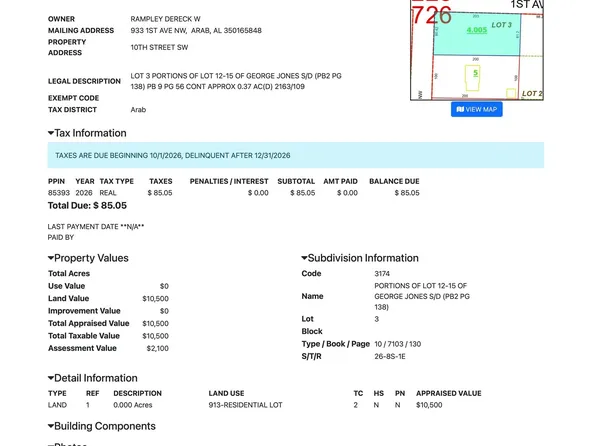Collapse the Detail Information section
The image size is (596, 446).
pos(93,378)
